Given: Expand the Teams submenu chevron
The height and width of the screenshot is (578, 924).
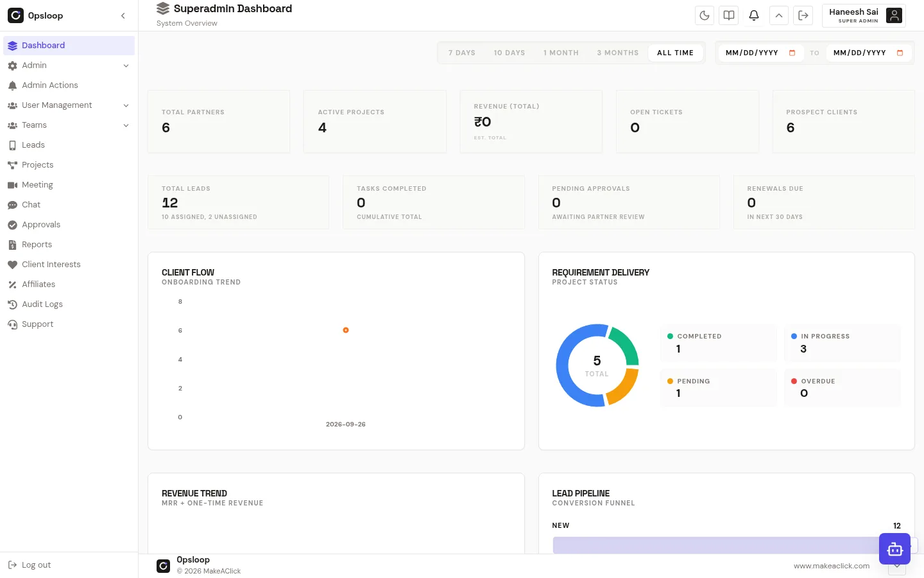Looking at the screenshot, I should point(126,125).
